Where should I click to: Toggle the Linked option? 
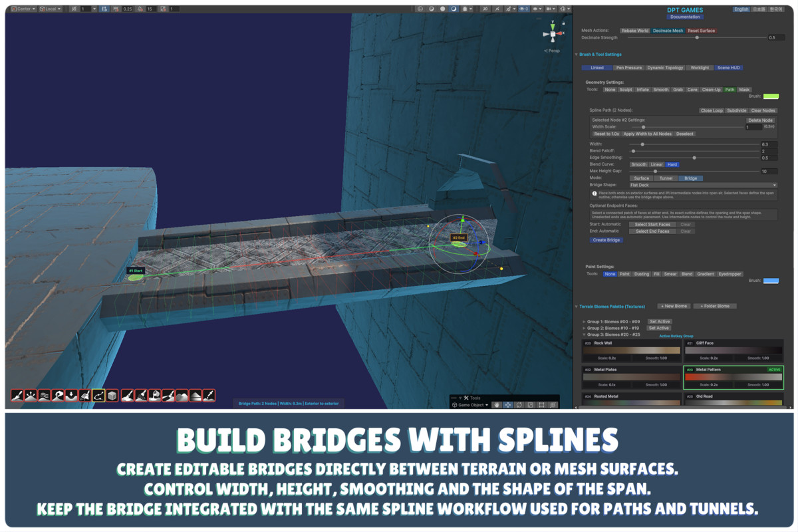point(597,68)
